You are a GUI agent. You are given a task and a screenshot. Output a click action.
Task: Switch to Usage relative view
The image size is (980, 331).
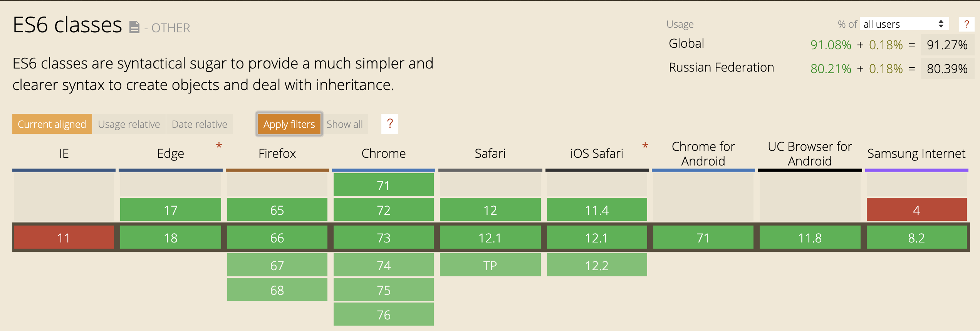129,124
